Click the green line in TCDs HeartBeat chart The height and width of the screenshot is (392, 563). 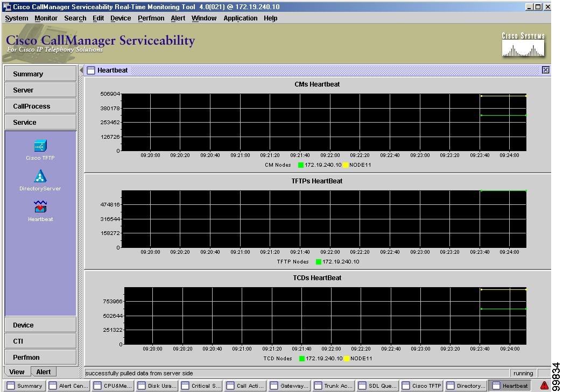(x=503, y=309)
